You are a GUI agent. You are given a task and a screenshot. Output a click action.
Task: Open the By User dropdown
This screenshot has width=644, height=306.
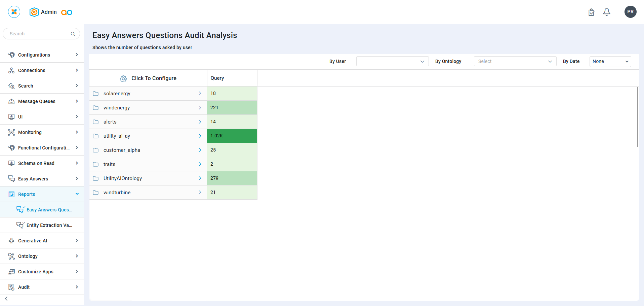click(x=392, y=61)
